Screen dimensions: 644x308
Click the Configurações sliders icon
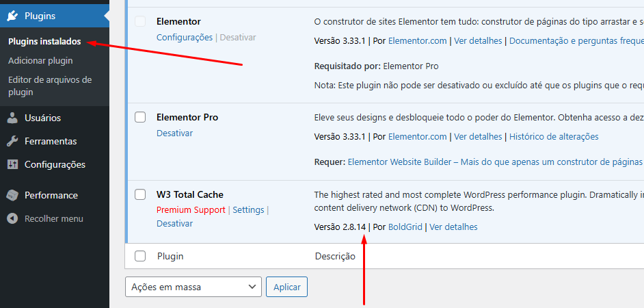13,164
